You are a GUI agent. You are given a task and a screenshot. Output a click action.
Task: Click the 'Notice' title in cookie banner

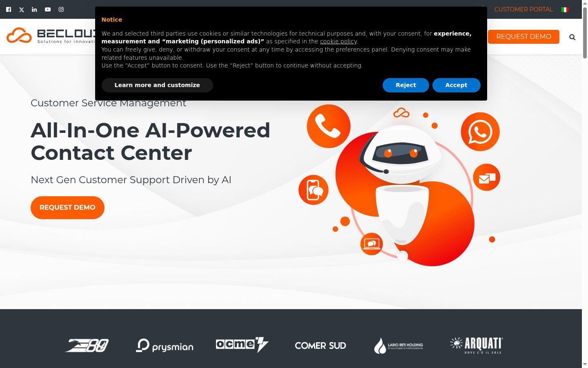(x=112, y=20)
